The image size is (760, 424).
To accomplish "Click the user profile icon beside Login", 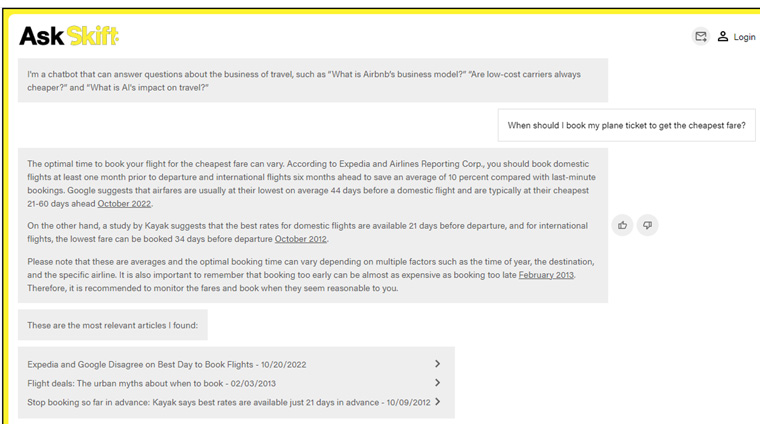I will pos(723,36).
